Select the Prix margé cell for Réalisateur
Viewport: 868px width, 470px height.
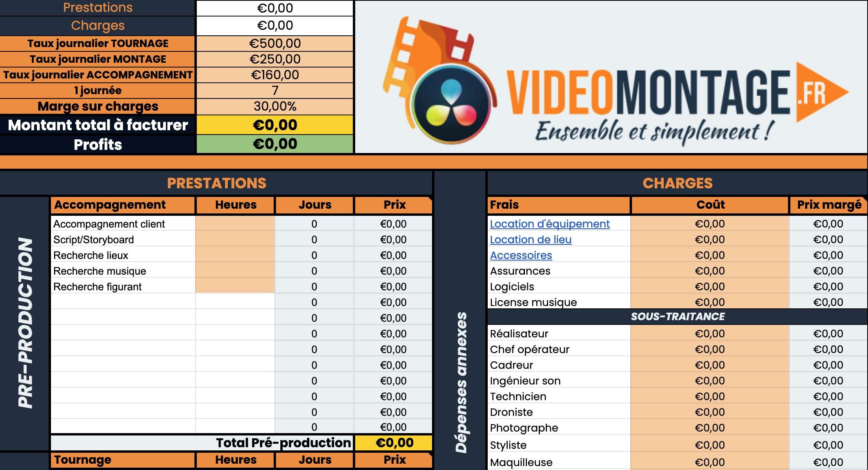point(828,333)
